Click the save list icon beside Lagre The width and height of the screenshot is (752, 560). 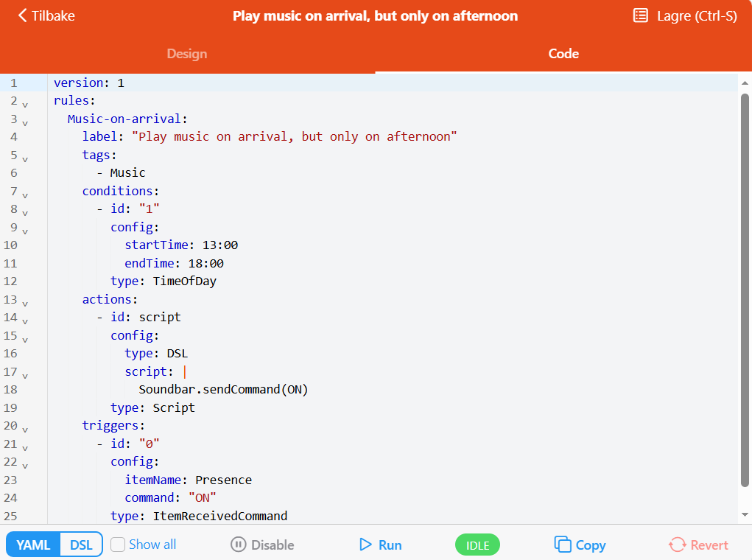[640, 15]
